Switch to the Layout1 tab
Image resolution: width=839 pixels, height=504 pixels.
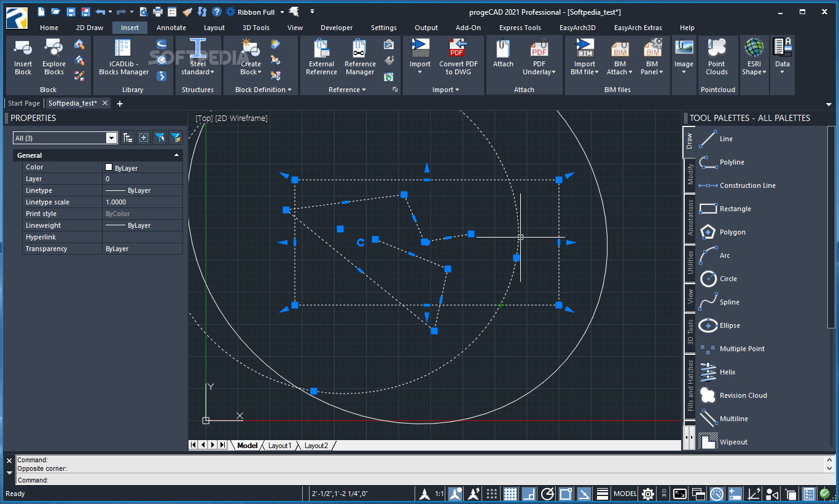pyautogui.click(x=280, y=445)
